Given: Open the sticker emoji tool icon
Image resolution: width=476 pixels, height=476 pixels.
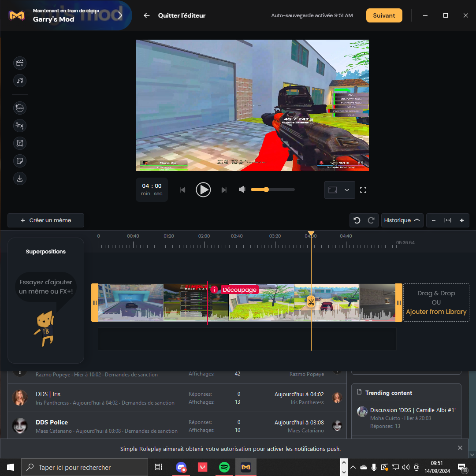Looking at the screenshot, I should pyautogui.click(x=20, y=160).
